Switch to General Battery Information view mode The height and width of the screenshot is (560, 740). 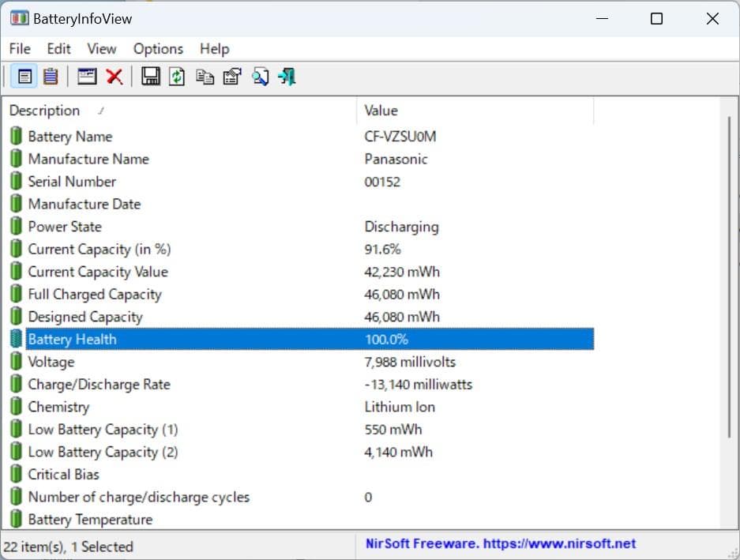coord(24,76)
